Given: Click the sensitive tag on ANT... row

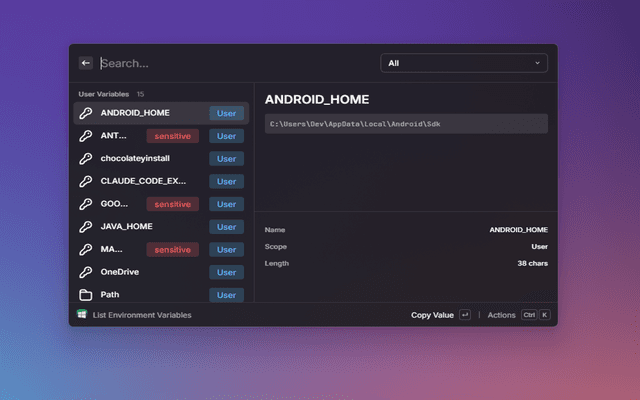Looking at the screenshot, I should click(170, 136).
